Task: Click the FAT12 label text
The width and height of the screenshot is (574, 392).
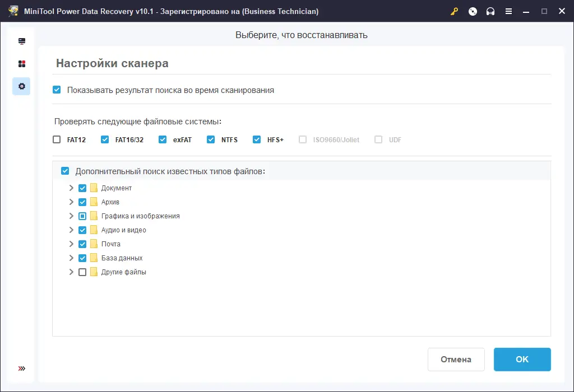Action: (76, 139)
